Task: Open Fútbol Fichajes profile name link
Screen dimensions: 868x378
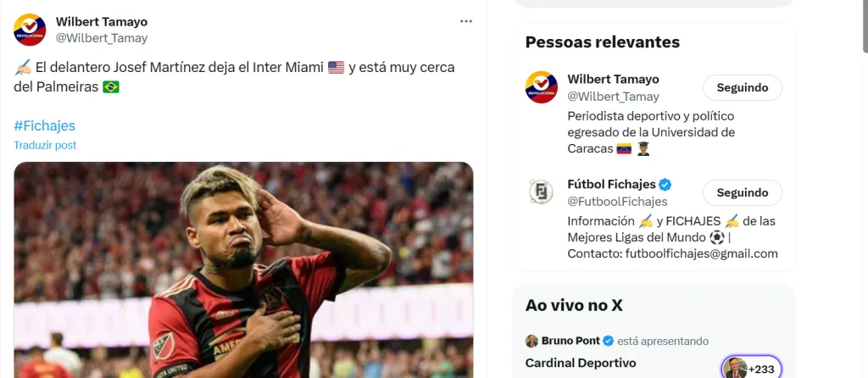Action: tap(611, 185)
